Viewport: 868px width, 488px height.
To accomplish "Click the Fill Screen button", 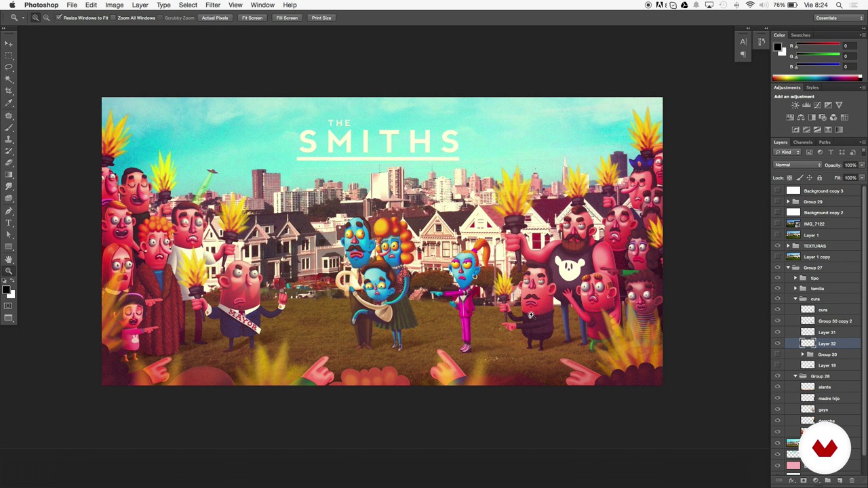I will click(287, 18).
